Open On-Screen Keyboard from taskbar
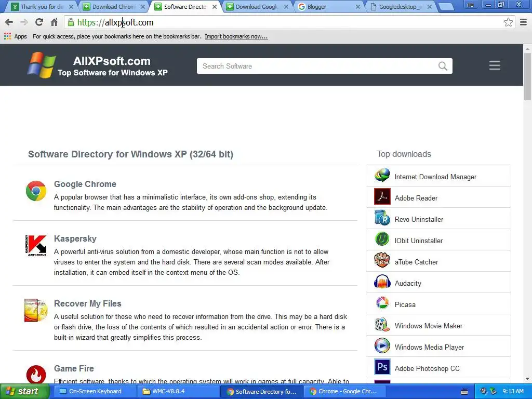 coord(95,391)
